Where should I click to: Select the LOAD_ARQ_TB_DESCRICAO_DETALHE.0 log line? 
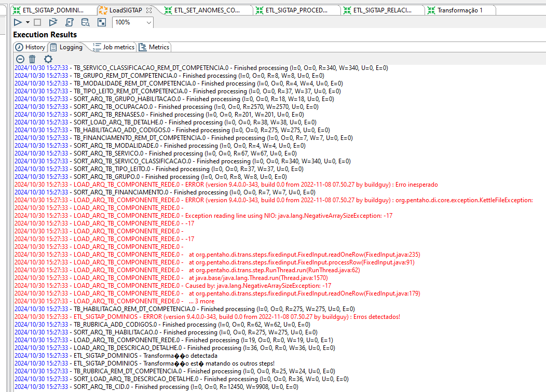point(175,347)
